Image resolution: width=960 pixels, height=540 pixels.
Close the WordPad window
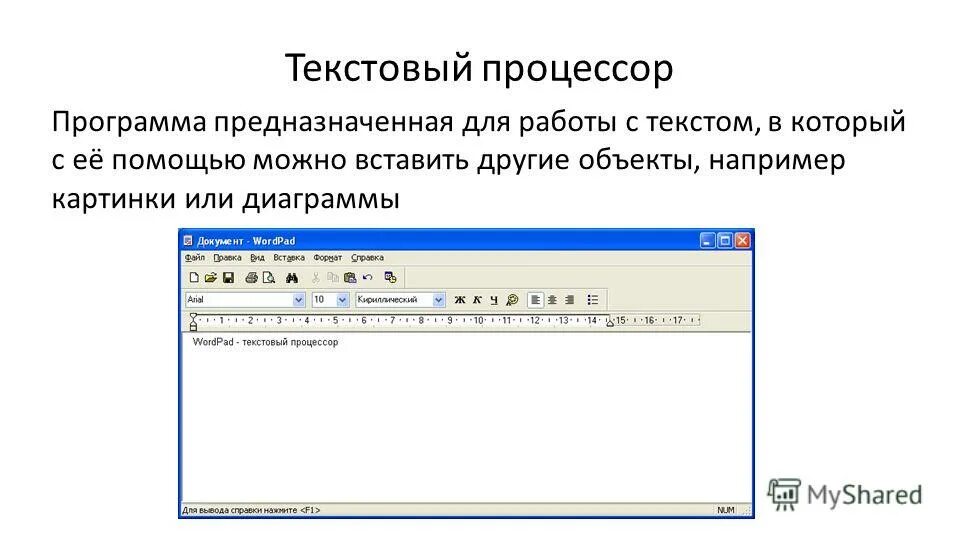click(742, 241)
